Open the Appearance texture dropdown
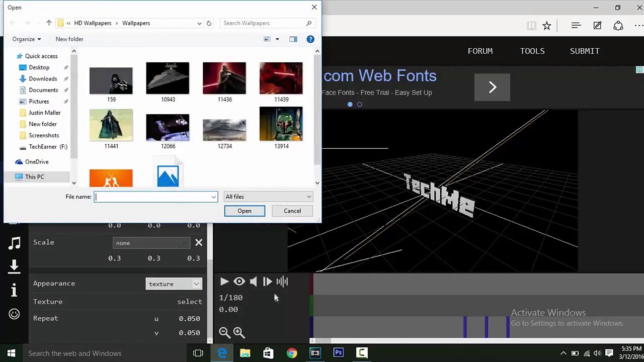 (x=174, y=284)
